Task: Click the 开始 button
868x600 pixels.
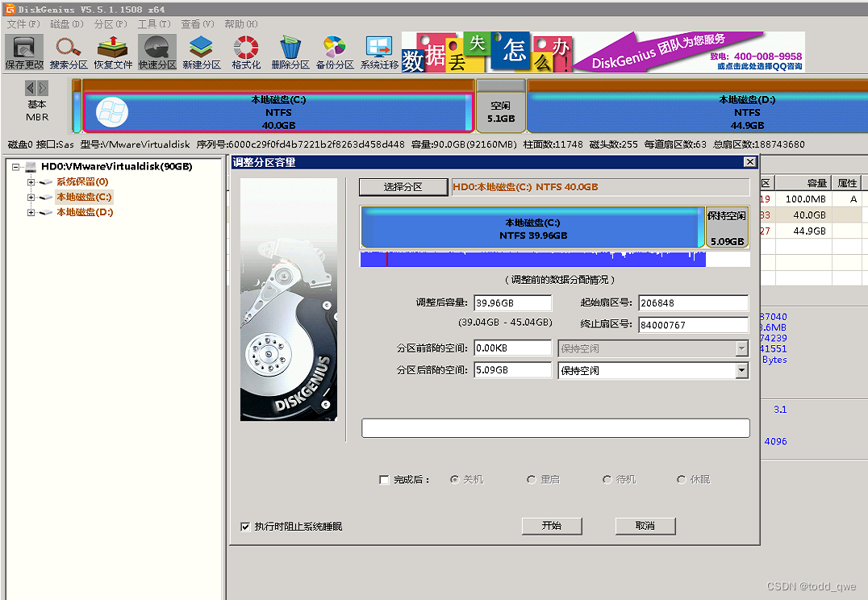Action: coord(552,526)
